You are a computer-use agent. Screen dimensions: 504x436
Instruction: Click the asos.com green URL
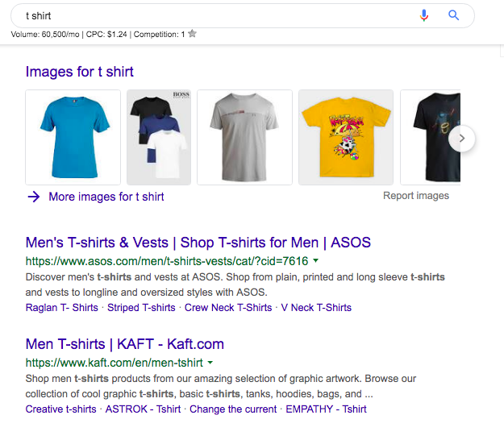pyautogui.click(x=167, y=261)
